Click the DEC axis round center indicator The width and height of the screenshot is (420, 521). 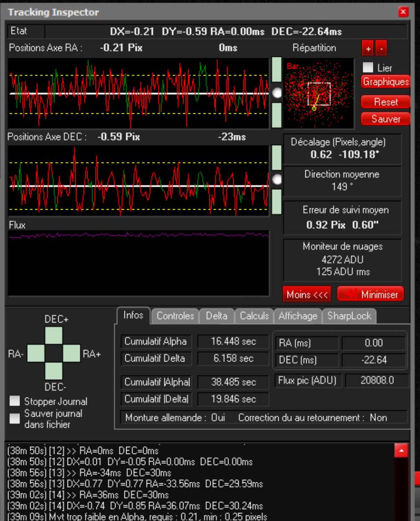(277, 179)
